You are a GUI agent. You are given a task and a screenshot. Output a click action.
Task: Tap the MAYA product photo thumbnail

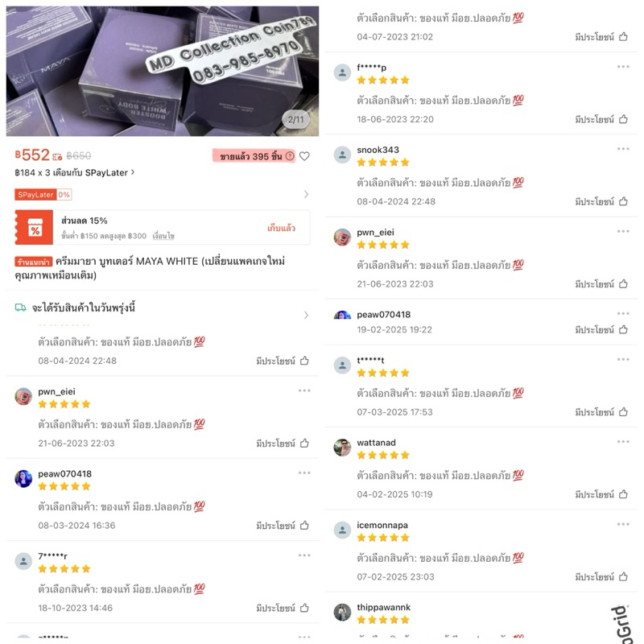pyautogui.click(x=163, y=71)
